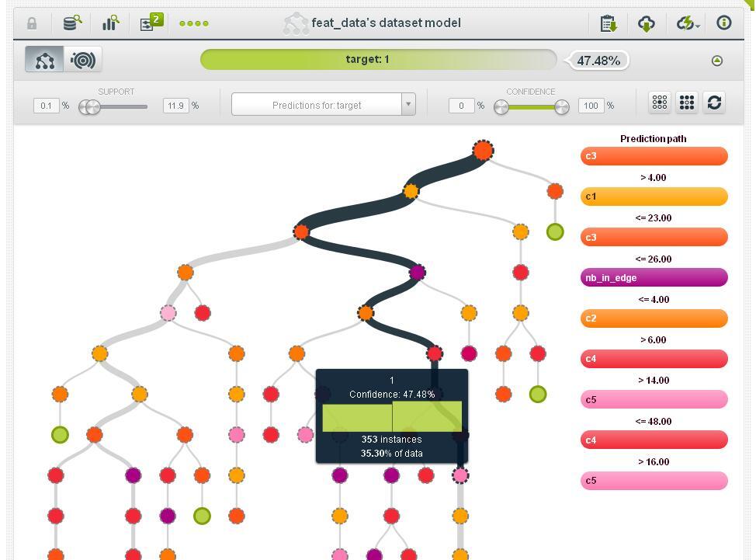Open the dataset sources icon
Screen dimensions: 756x560
(x=72, y=23)
